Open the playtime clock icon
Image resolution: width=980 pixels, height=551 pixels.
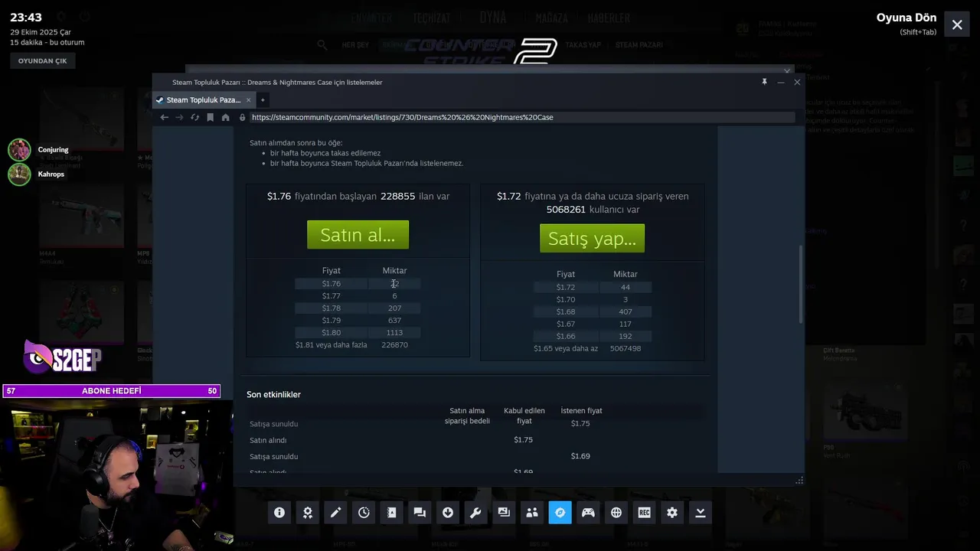pos(364,513)
